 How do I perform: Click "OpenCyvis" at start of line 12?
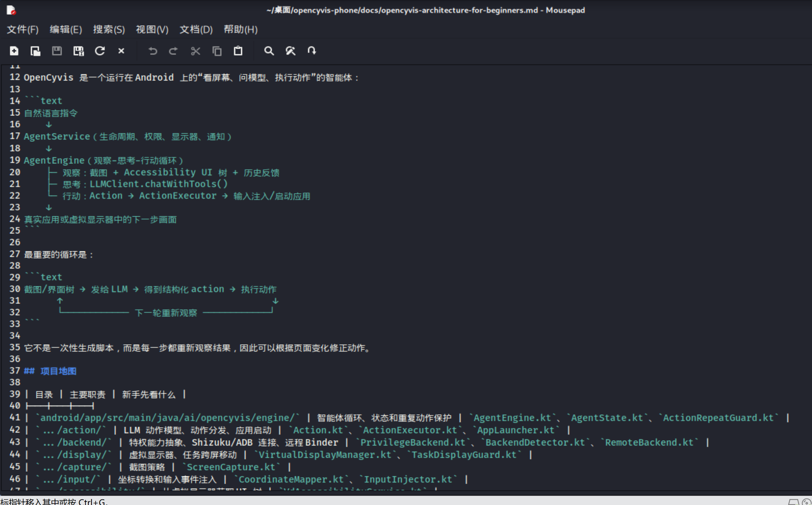click(48, 77)
